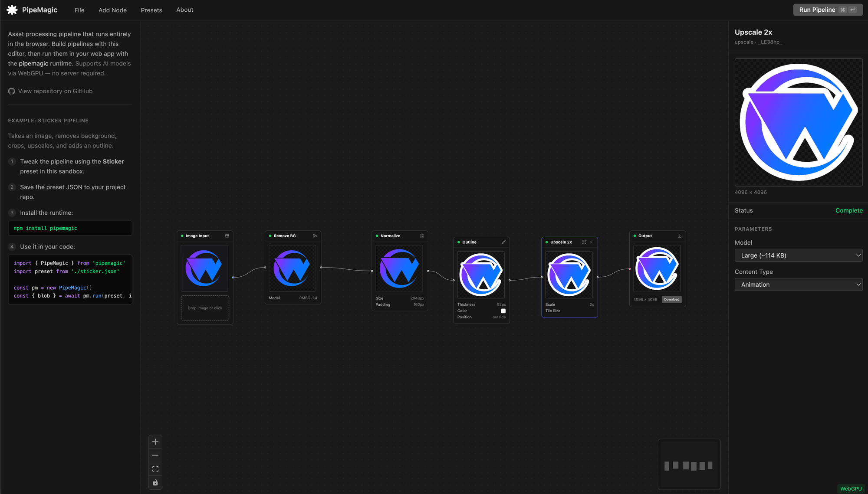Image resolution: width=868 pixels, height=494 pixels.
Task: Click the Upscale 2x panel heading
Action: pos(753,32)
